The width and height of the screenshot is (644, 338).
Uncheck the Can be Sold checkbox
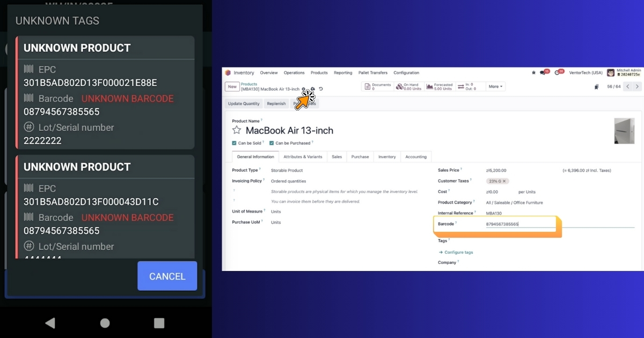coord(235,143)
